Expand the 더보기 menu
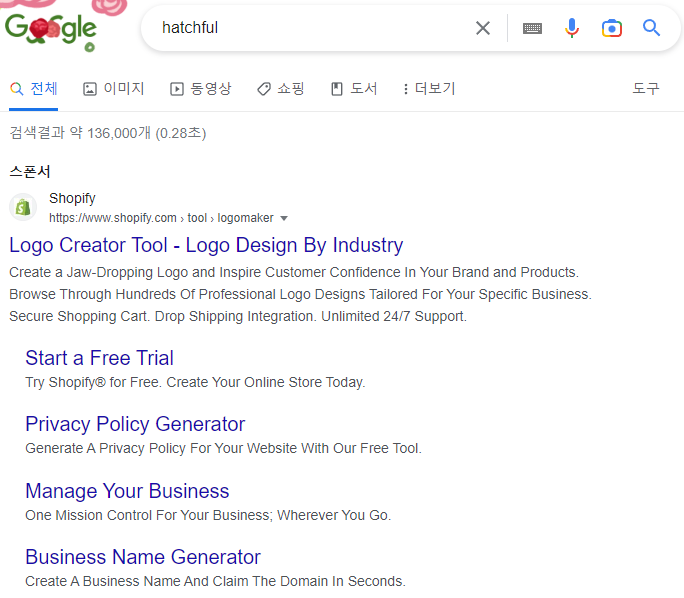684x598 pixels. (429, 89)
